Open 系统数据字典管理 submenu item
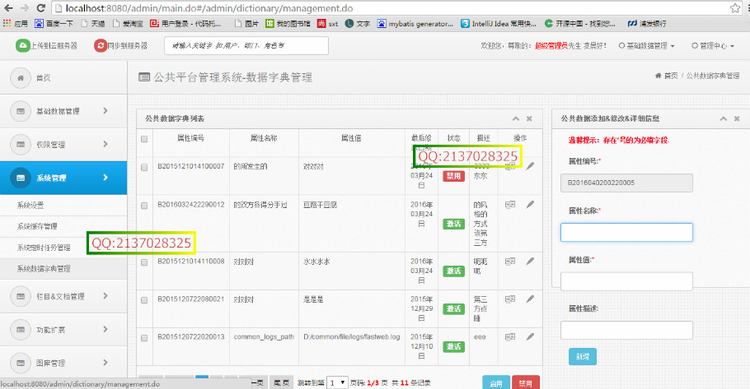 coord(64,268)
